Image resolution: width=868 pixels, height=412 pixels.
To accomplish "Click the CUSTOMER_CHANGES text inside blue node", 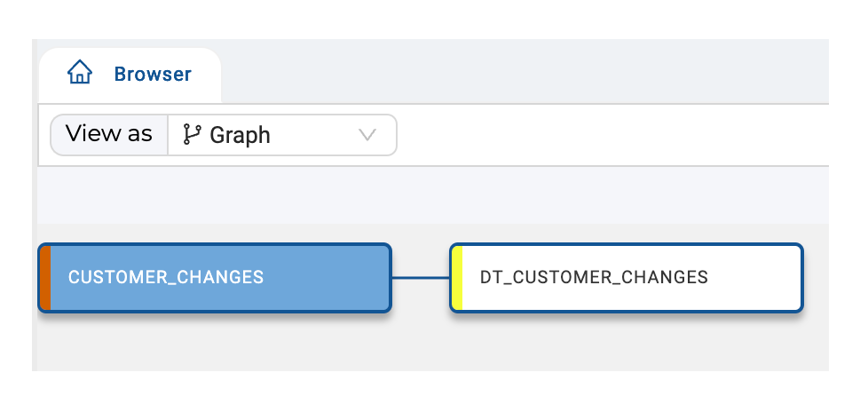I will click(166, 277).
